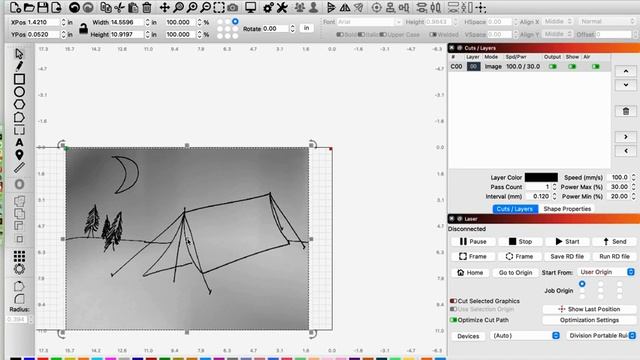Select the Position marker pin tool
This screenshot has width=640, height=360.
click(19, 155)
